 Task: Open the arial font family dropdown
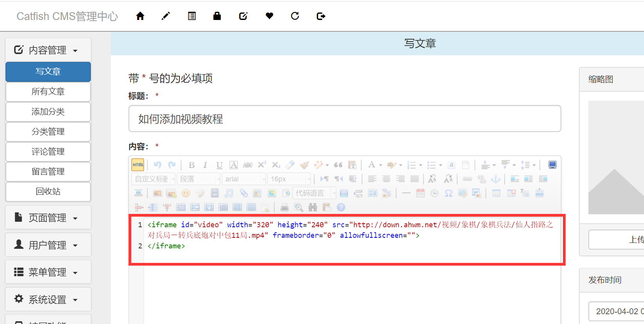[244, 179]
